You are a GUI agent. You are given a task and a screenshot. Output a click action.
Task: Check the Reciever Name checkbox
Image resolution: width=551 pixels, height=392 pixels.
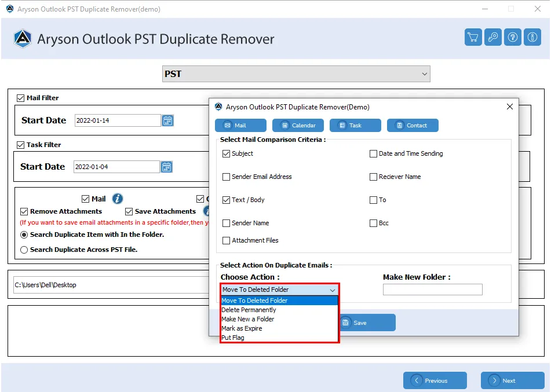(373, 177)
